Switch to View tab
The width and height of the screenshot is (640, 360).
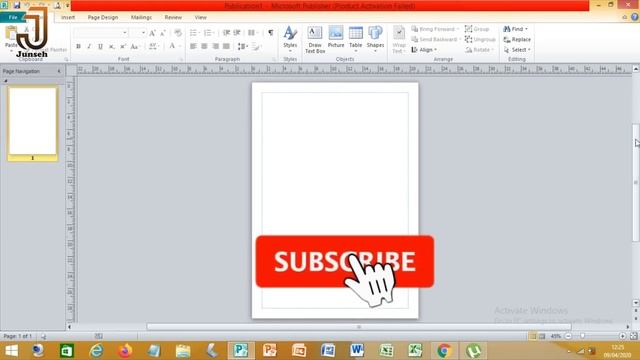point(200,18)
